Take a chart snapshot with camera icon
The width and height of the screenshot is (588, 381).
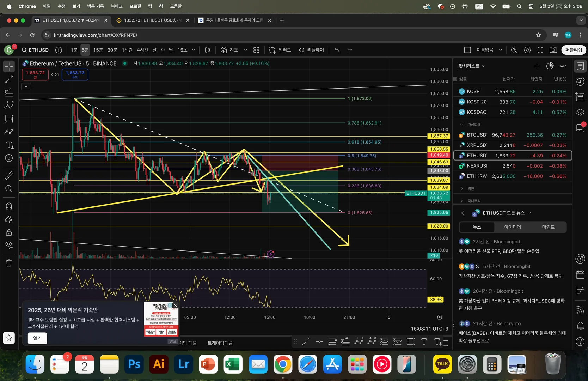553,50
